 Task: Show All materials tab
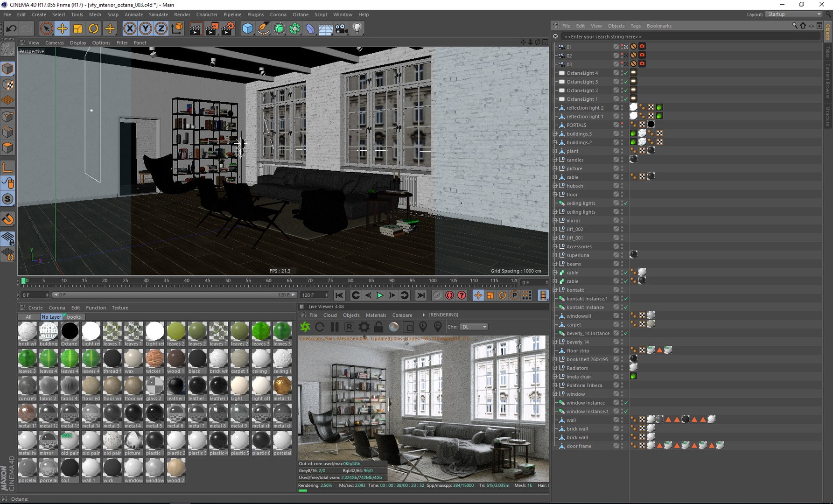coord(28,317)
